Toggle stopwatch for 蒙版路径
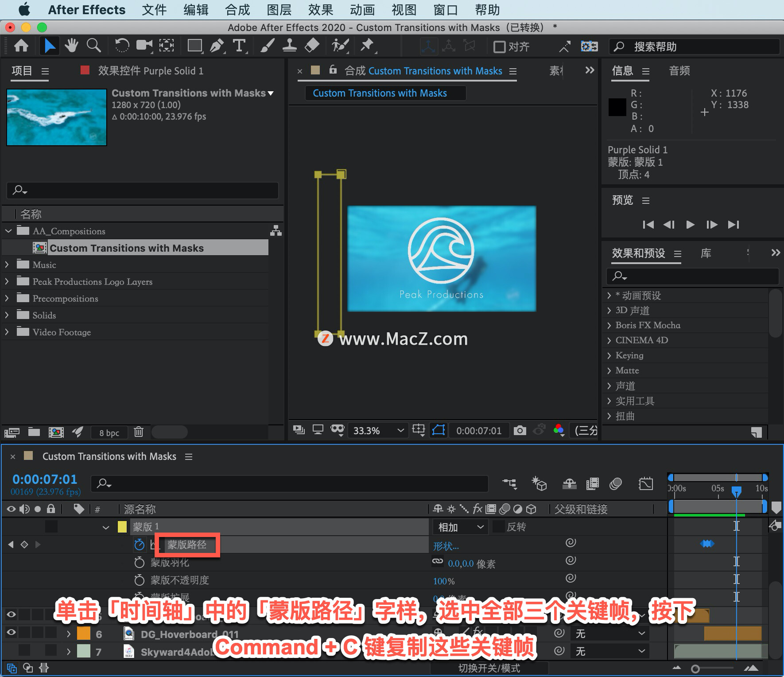Screen dimensions: 784x677 140,545
